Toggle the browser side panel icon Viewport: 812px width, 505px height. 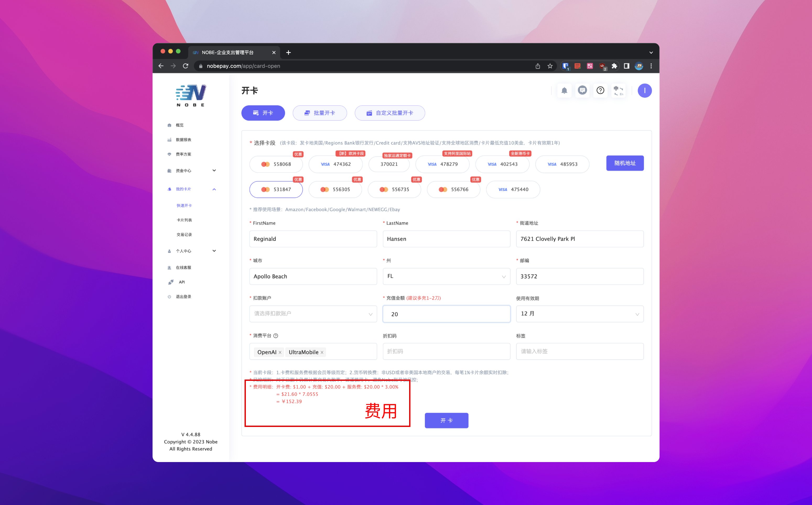(626, 66)
